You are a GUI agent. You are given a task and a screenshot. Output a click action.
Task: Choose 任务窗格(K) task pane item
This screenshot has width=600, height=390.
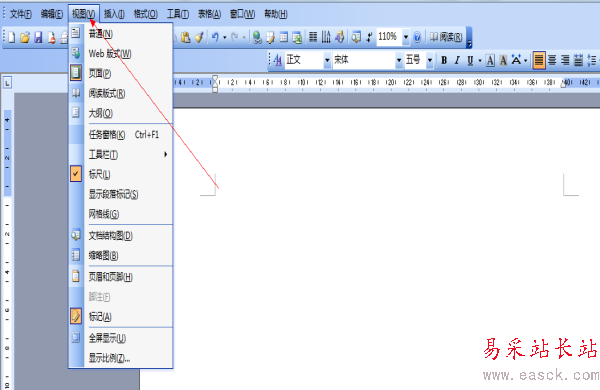[x=121, y=135]
